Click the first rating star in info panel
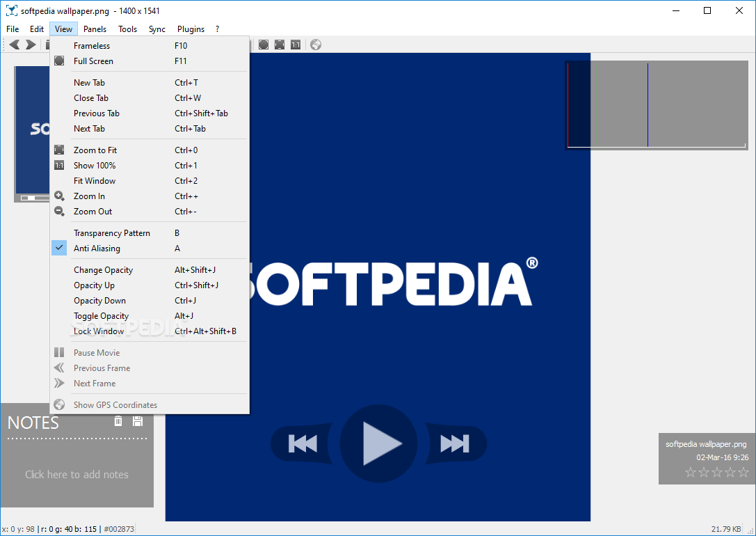Image resolution: width=756 pixels, height=536 pixels. pyautogui.click(x=691, y=473)
